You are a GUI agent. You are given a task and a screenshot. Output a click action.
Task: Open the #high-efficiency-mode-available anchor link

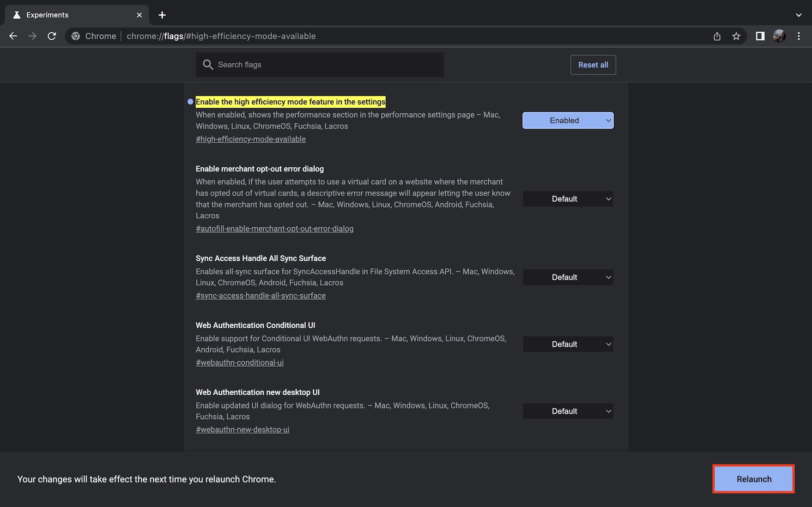(x=250, y=139)
